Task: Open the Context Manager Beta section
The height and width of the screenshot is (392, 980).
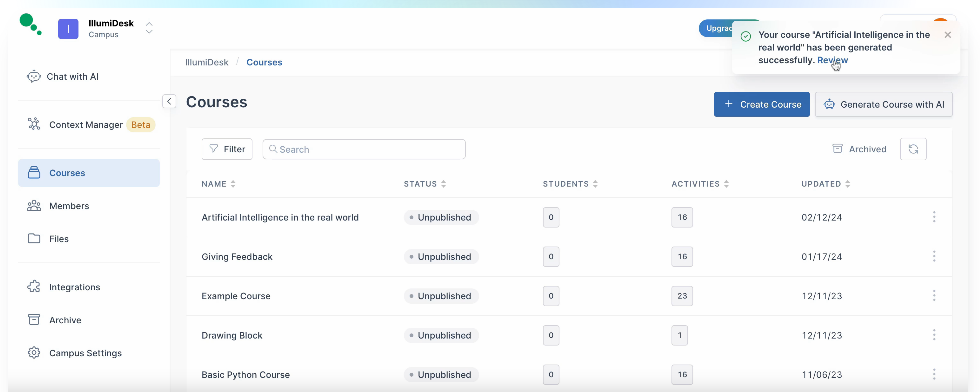Action: (91, 124)
